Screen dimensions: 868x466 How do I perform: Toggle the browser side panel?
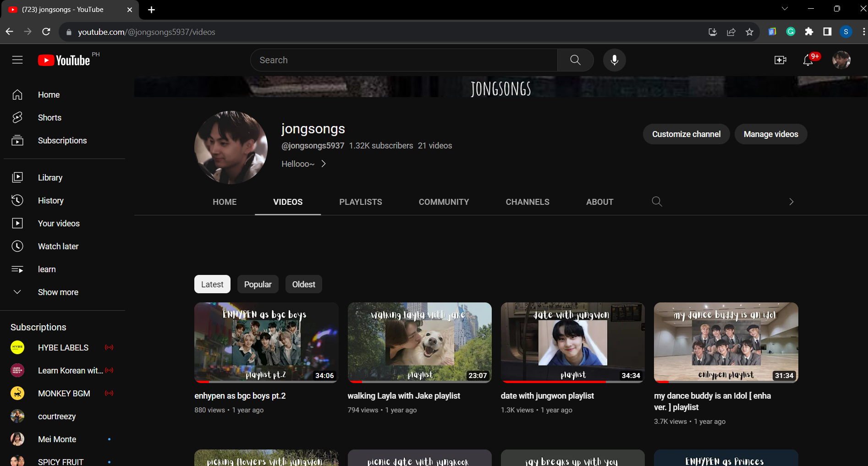[827, 32]
